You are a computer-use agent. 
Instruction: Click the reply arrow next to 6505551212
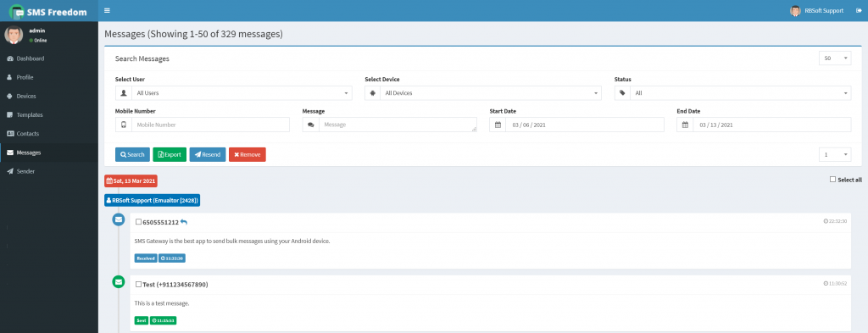click(184, 222)
